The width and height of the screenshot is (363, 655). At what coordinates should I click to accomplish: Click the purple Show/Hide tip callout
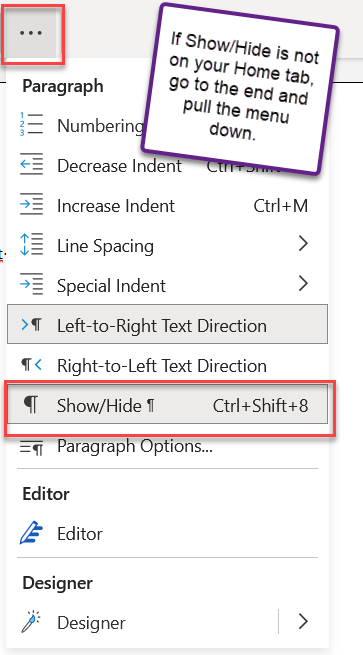coord(240,89)
